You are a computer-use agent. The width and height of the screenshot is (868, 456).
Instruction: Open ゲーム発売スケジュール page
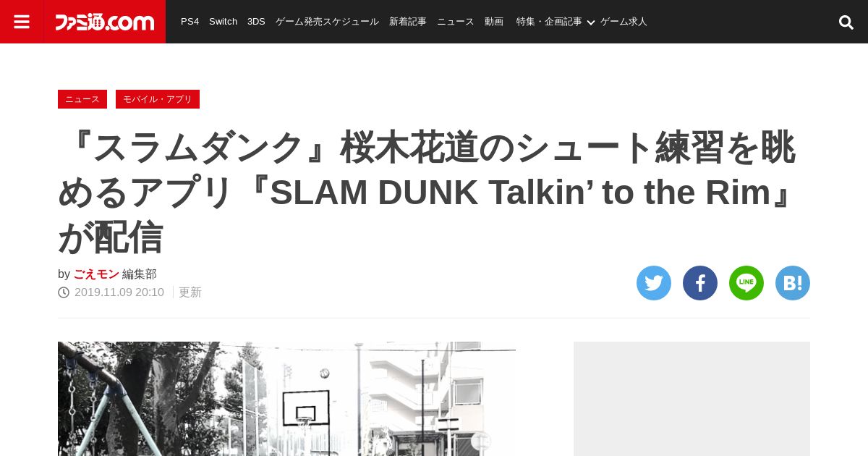(x=327, y=22)
